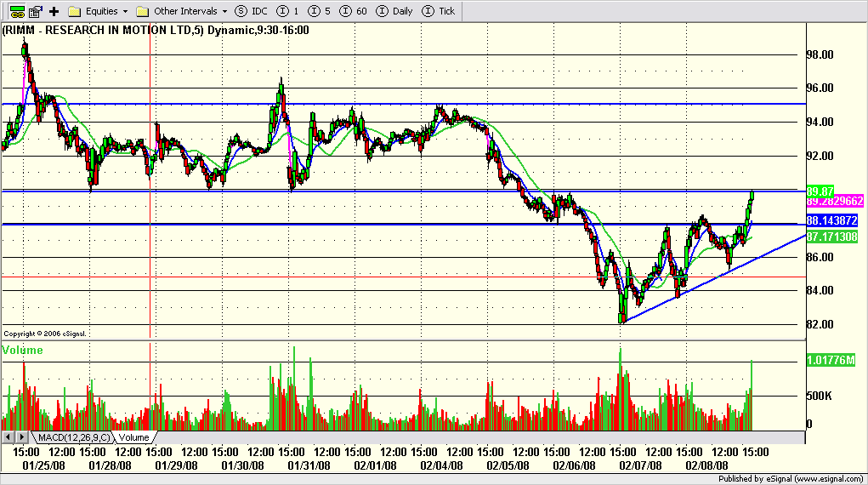The height and width of the screenshot is (485, 868).
Task: Click the 02/06/08 date label
Action: [574, 466]
